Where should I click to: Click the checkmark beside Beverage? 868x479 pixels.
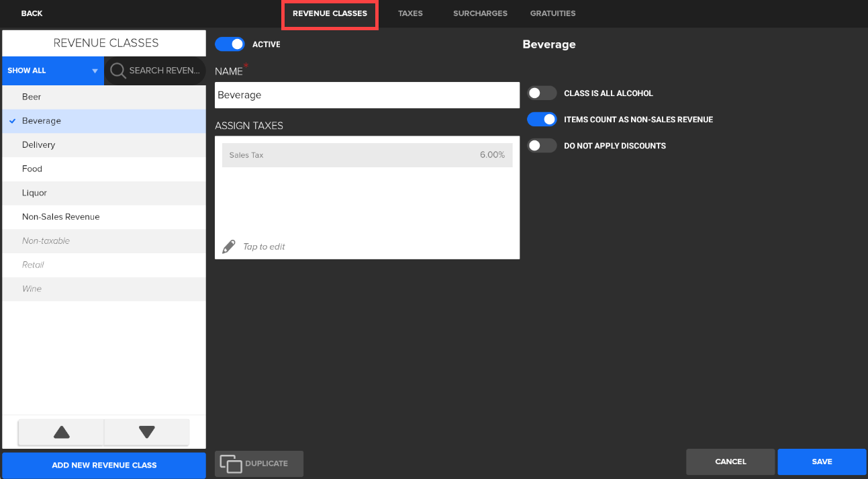click(13, 121)
